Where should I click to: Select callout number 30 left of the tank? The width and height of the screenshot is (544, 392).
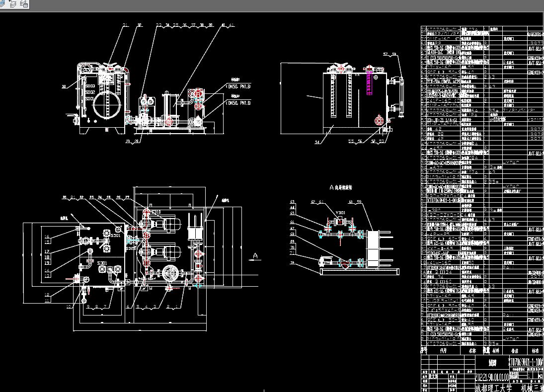[64, 87]
